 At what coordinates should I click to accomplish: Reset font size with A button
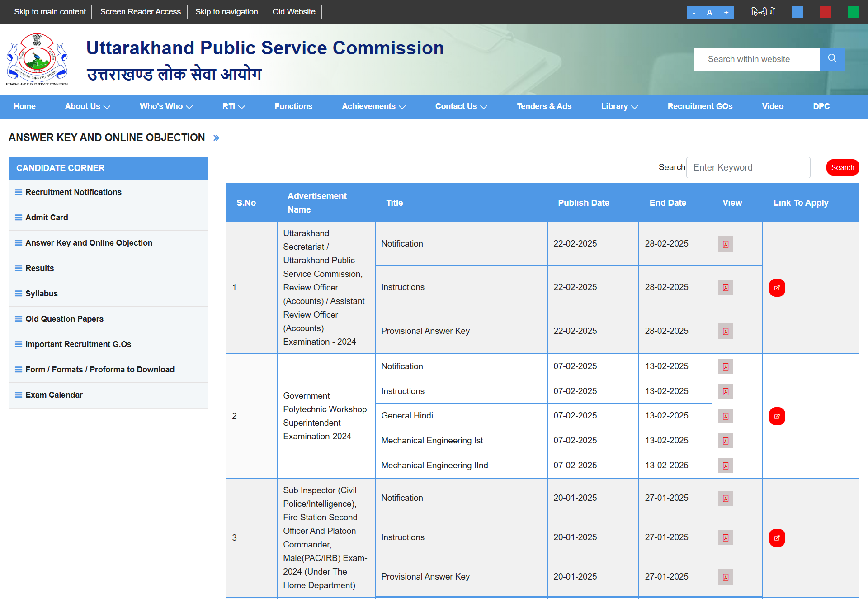(709, 13)
